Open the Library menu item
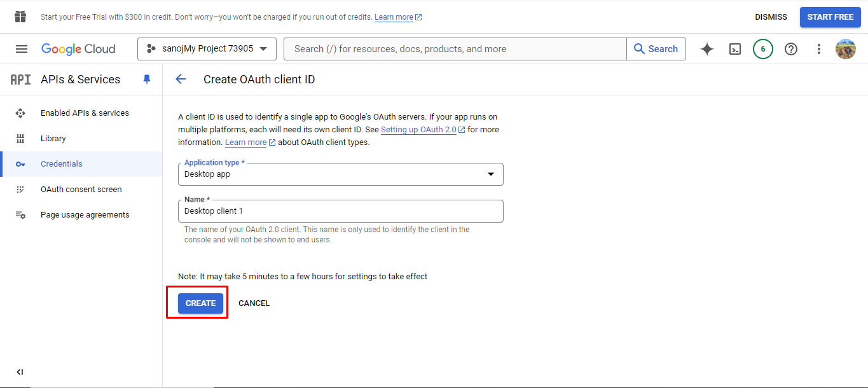 pos(53,139)
